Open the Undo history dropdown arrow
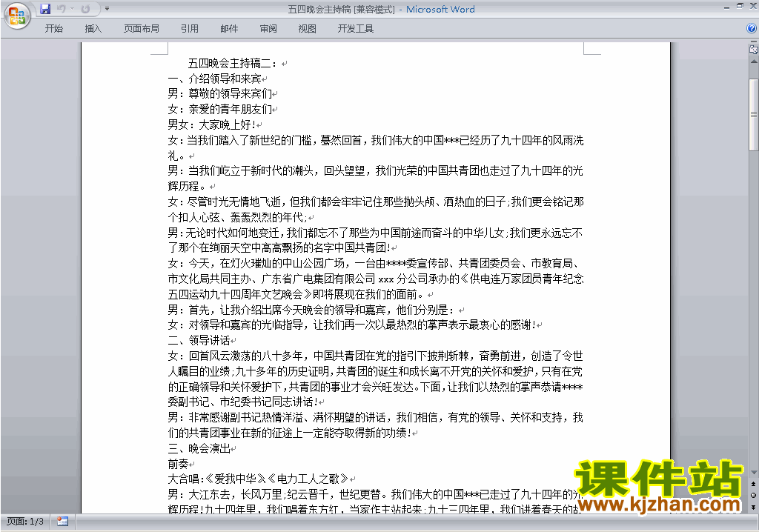 pyautogui.click(x=72, y=9)
